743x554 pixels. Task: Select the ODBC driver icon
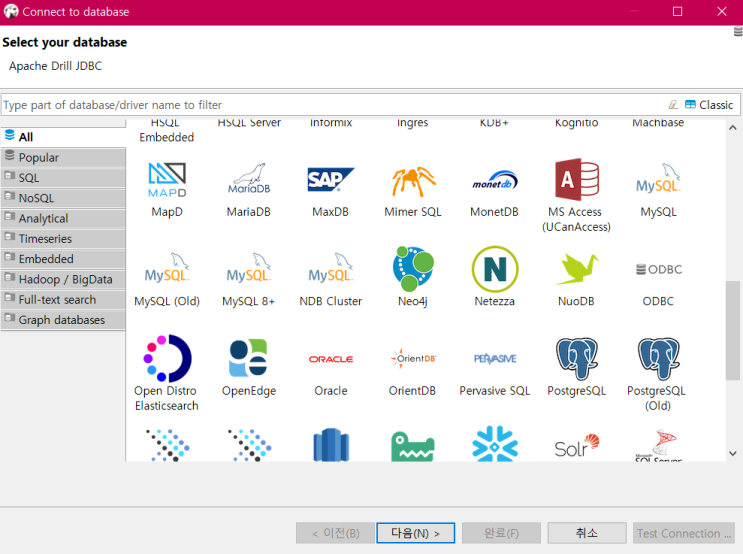(658, 269)
